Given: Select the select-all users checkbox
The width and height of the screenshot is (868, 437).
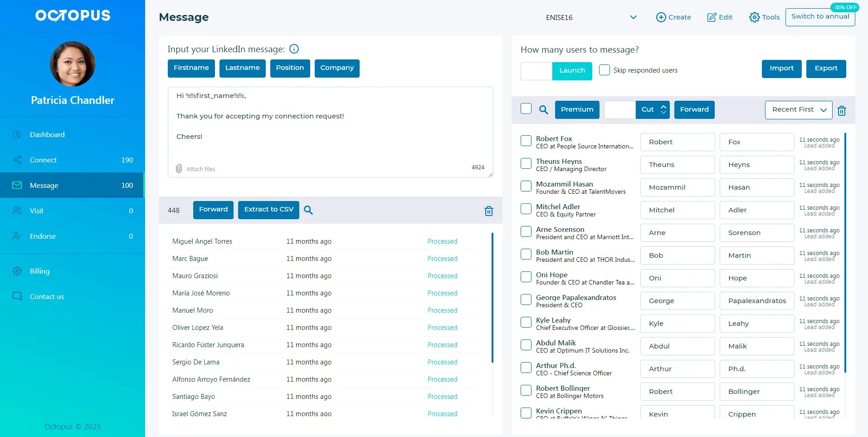Looking at the screenshot, I should [x=526, y=108].
